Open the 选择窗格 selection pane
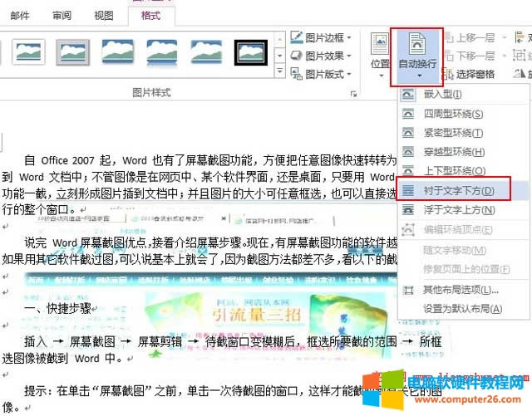Image resolution: width=532 pixels, height=416 pixels. pyautogui.click(x=468, y=74)
